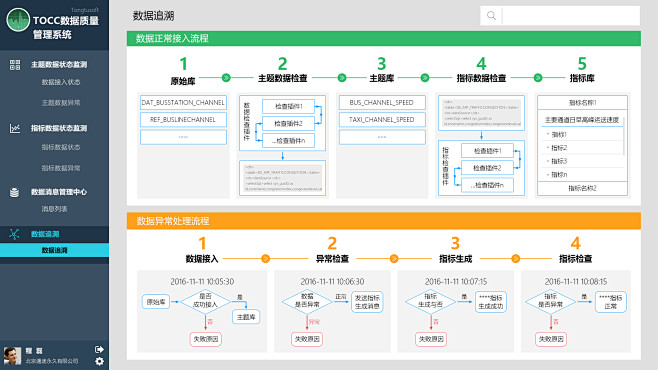Select highlighted 数据追溯 submenu item
658x370 pixels.
(x=55, y=250)
